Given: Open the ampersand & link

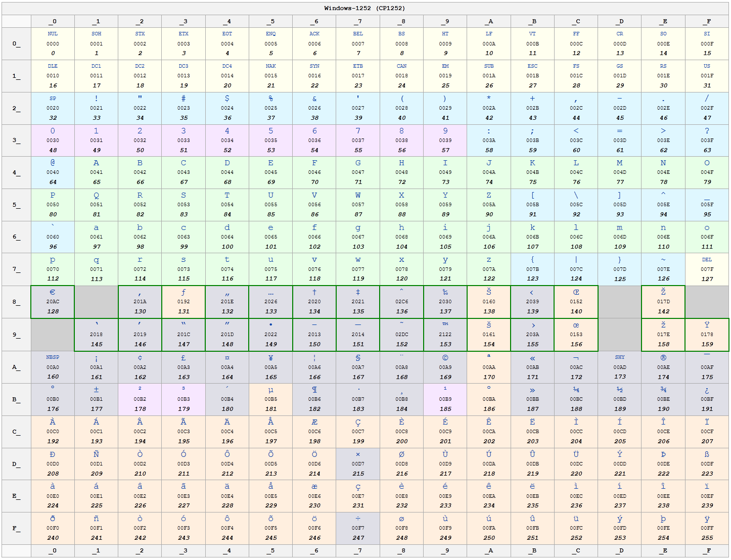Looking at the screenshot, I should click(x=314, y=99).
